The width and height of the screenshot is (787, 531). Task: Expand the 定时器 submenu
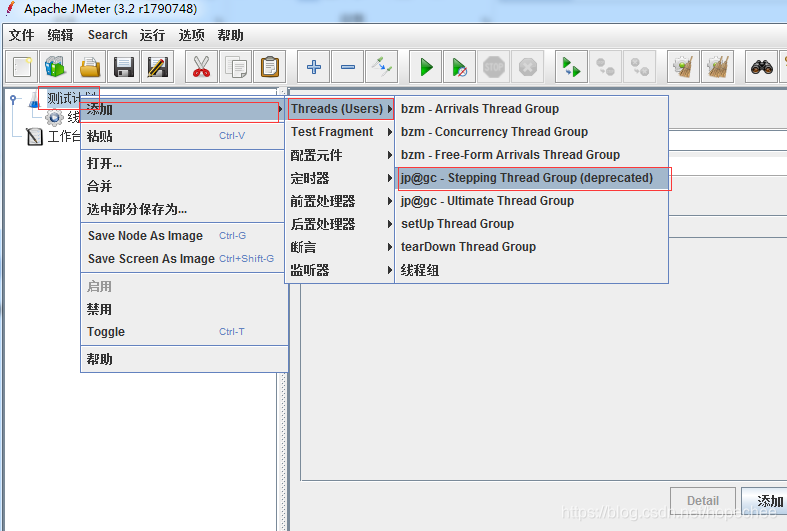(x=340, y=178)
